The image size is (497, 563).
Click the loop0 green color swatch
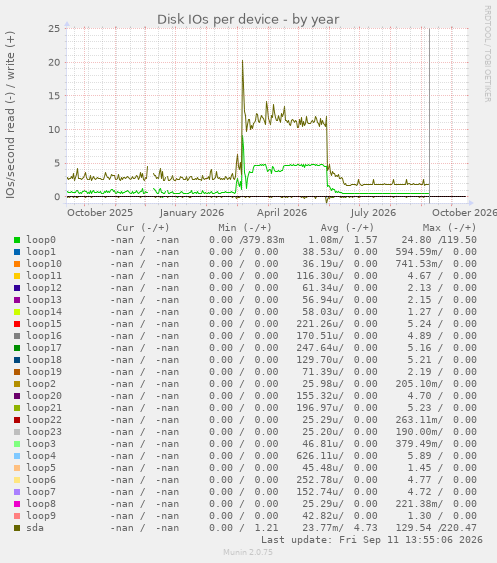pos(17,240)
